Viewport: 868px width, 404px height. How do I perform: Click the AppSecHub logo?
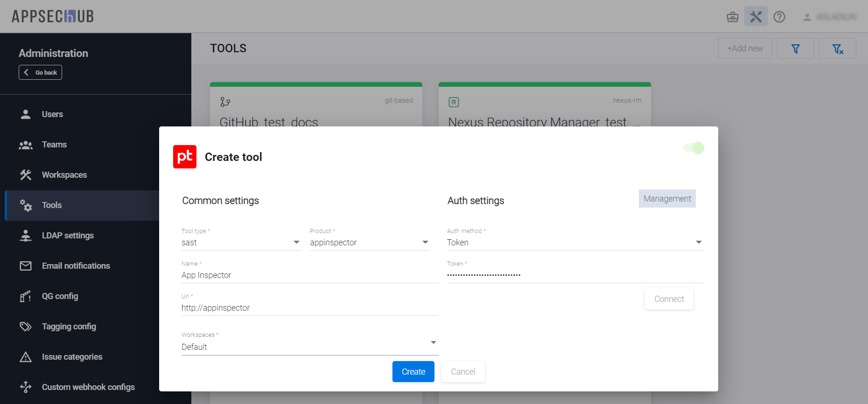(x=53, y=16)
